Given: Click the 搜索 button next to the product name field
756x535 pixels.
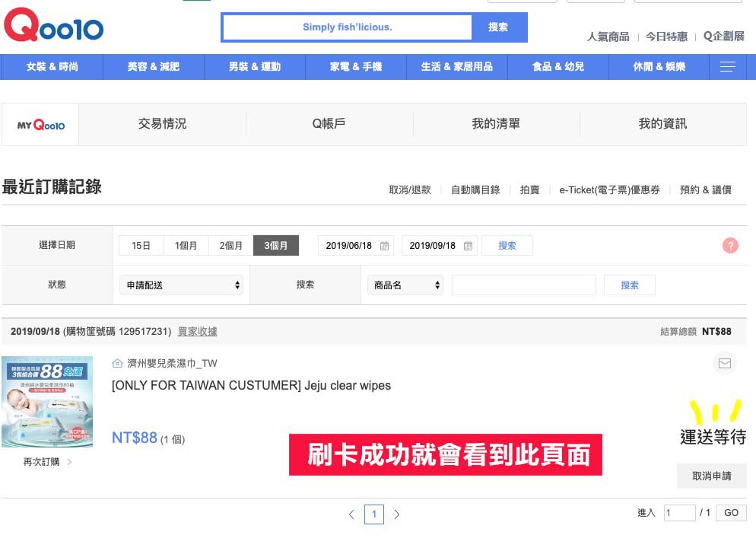Looking at the screenshot, I should click(630, 285).
